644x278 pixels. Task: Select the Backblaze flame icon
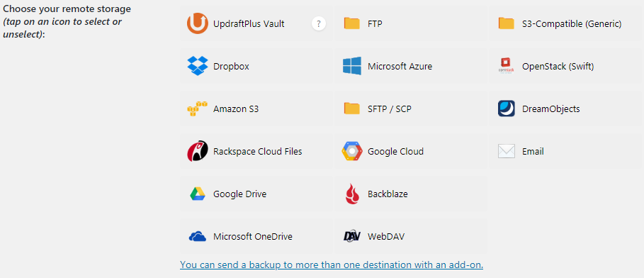pos(352,194)
